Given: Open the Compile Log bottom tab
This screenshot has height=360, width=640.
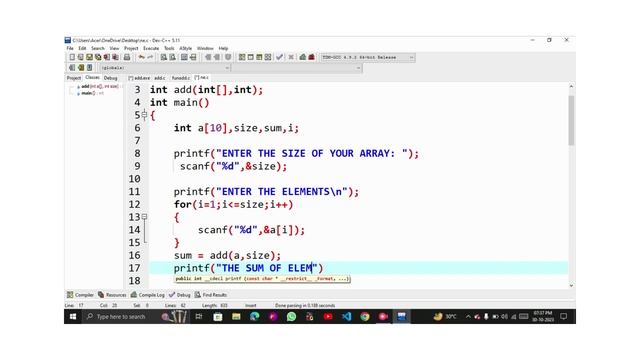Looking at the screenshot, I should point(147,295).
